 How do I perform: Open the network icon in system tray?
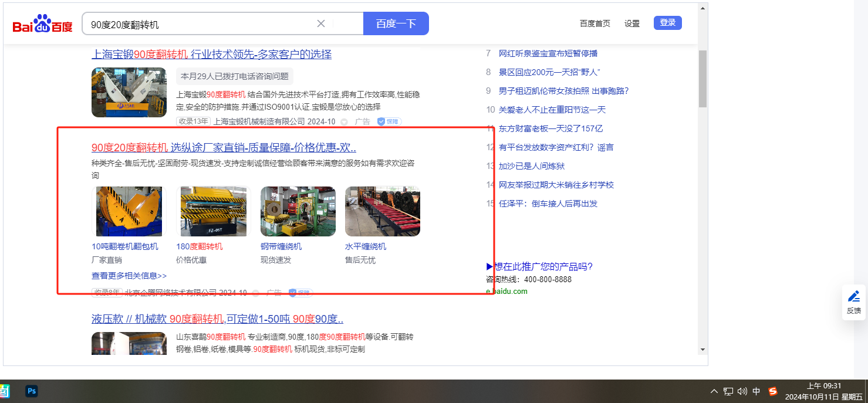tap(728, 391)
